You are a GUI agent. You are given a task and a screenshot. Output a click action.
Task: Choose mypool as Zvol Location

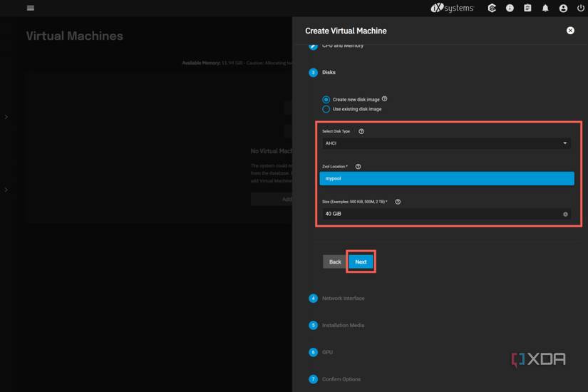tap(447, 179)
